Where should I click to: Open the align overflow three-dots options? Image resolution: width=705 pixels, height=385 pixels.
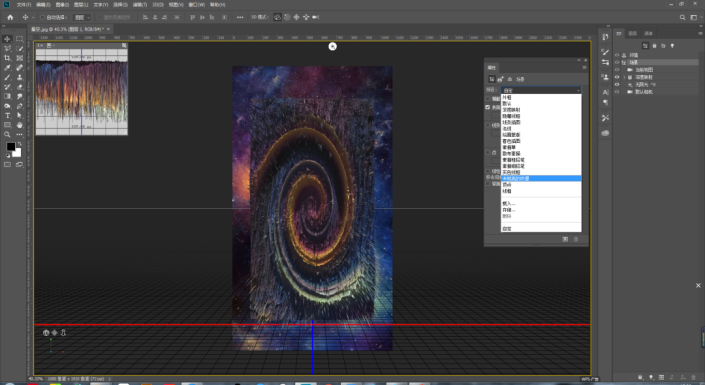[x=240, y=17]
